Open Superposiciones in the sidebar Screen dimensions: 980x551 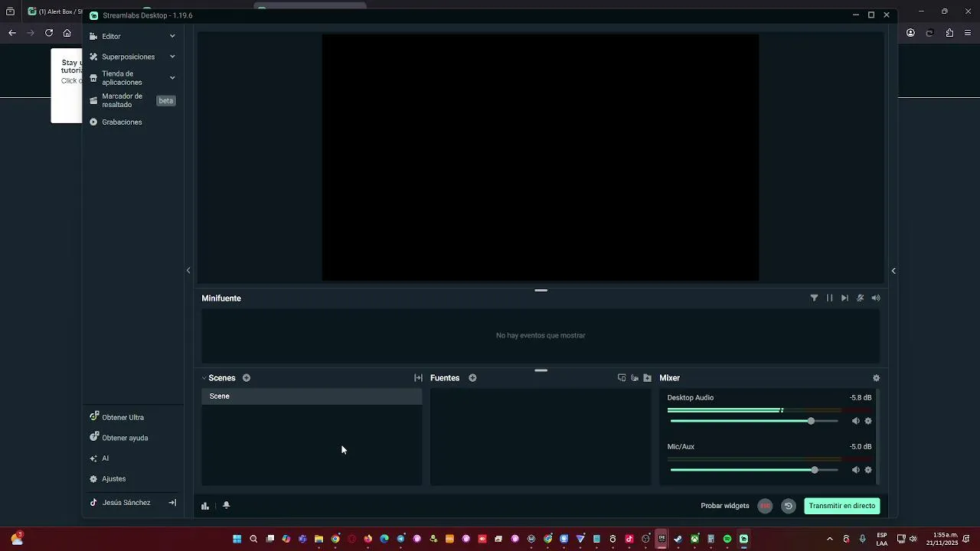point(128,57)
